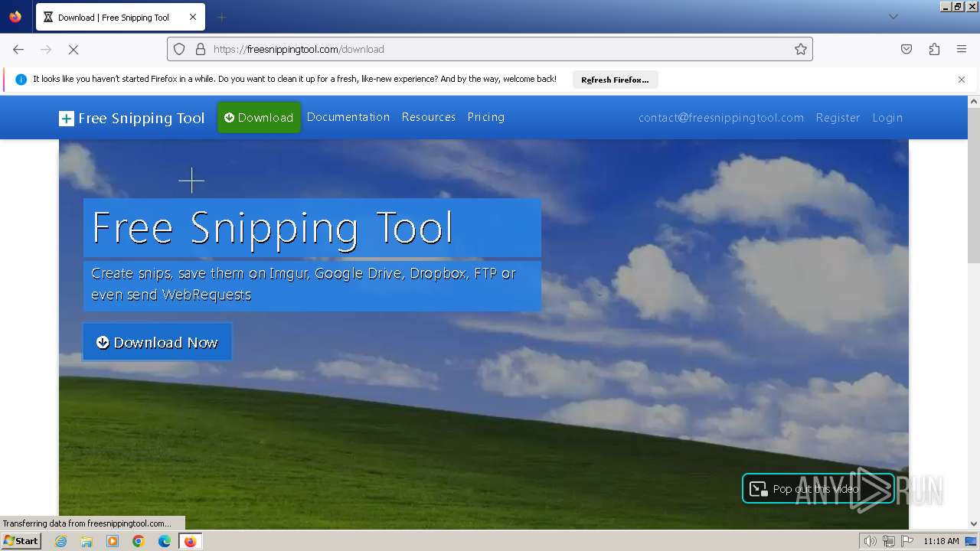Open the Login link

click(x=887, y=118)
